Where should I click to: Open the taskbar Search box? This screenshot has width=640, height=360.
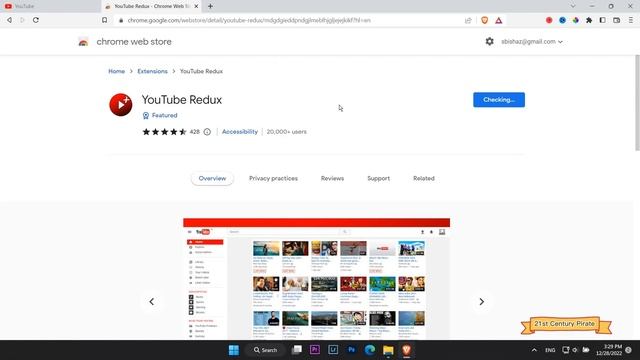[265, 350]
